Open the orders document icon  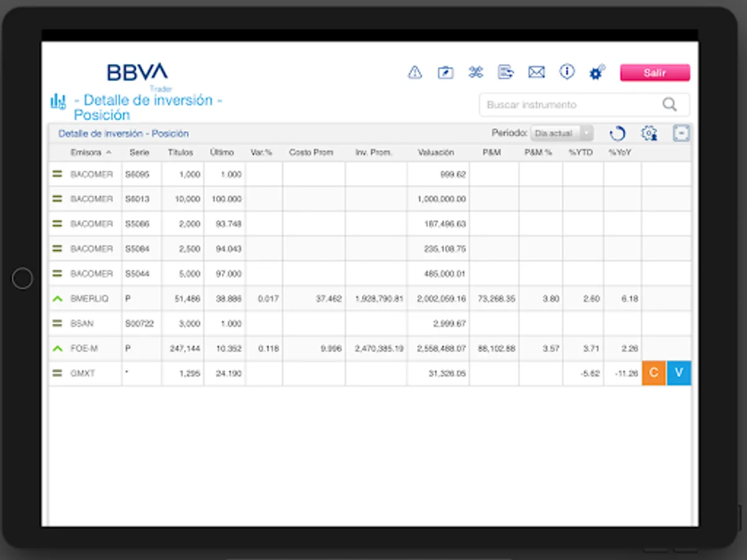tap(506, 73)
